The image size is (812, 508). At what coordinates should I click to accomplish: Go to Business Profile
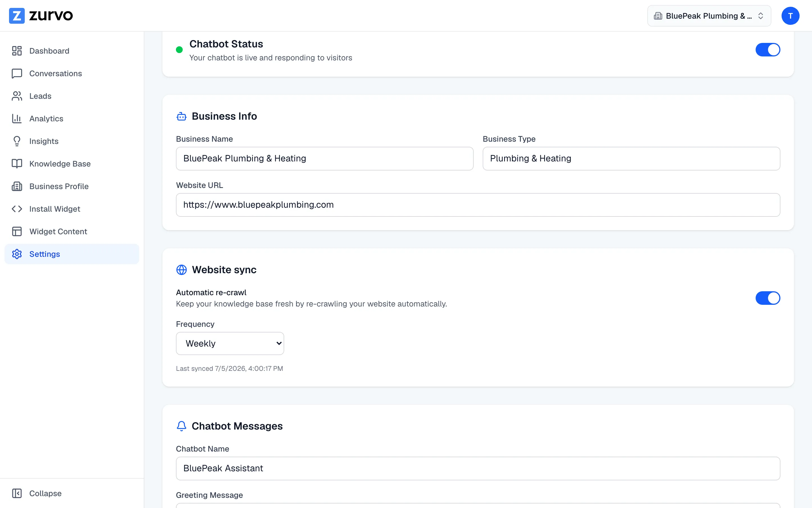coord(72,186)
